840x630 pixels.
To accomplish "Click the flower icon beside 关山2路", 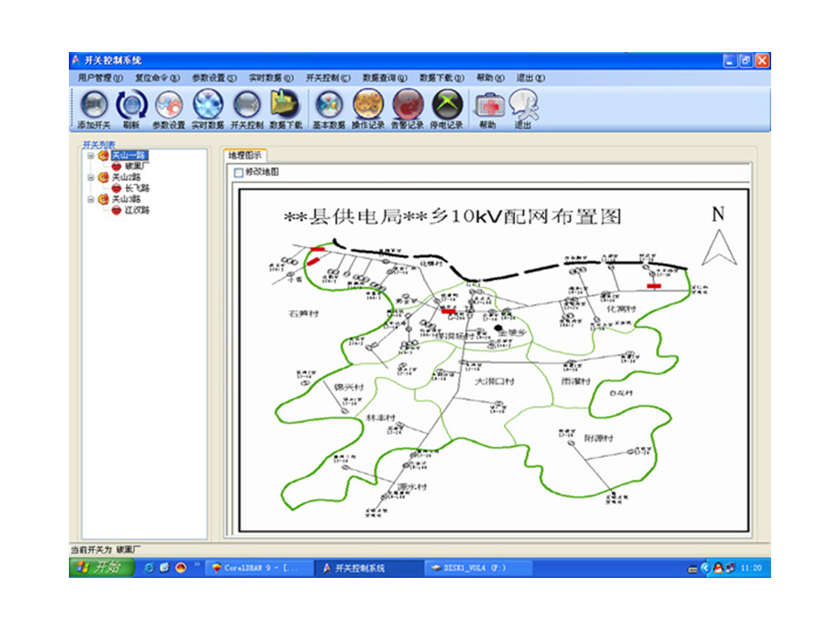I will 102,177.
